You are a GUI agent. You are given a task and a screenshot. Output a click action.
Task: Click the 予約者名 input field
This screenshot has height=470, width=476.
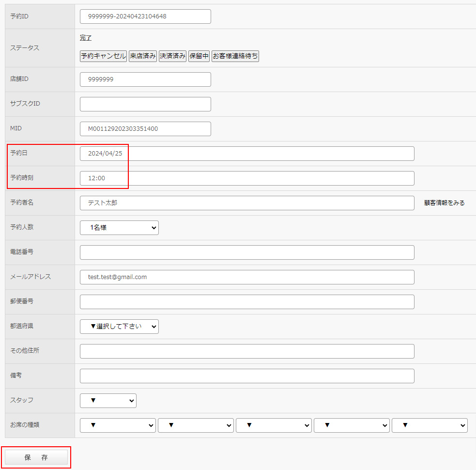coord(247,203)
